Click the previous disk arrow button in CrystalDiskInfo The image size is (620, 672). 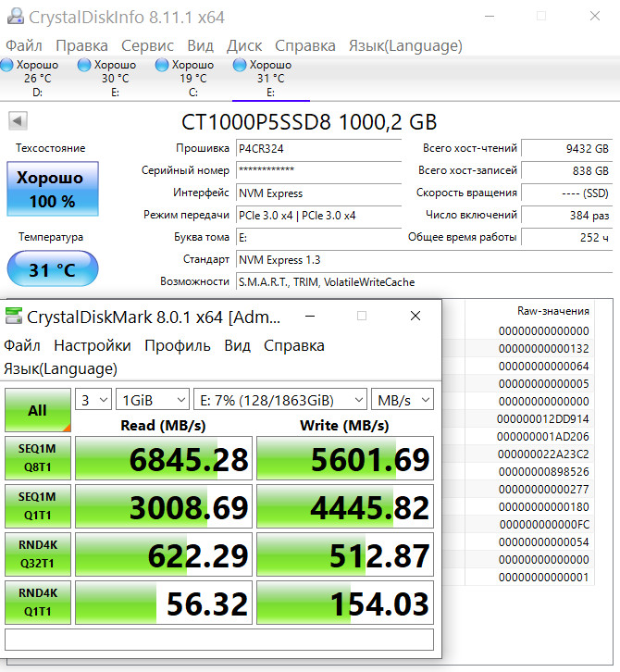(18, 121)
